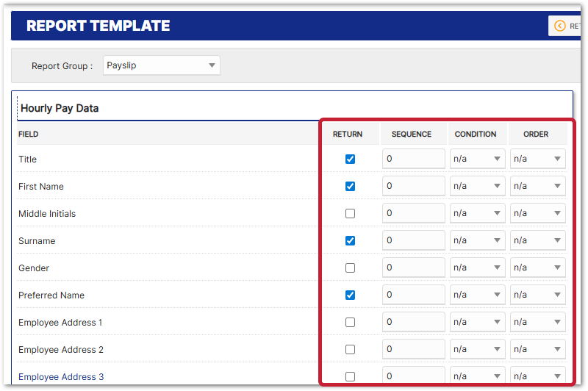Open the Gender condition dropdown
The width and height of the screenshot is (588, 391).
[477, 268]
